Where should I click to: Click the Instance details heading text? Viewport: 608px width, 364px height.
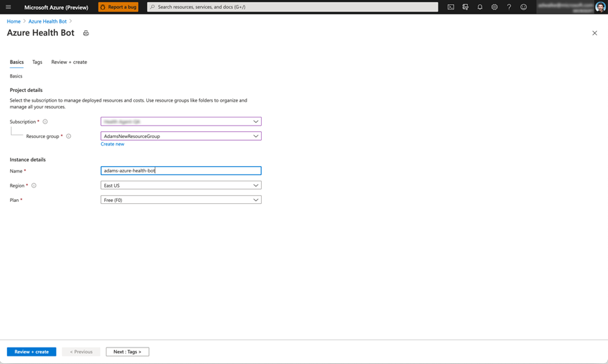click(x=27, y=160)
